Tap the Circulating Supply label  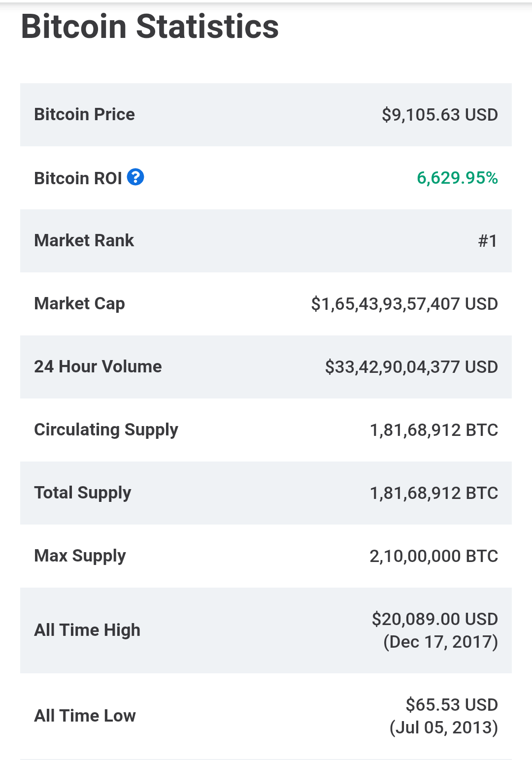(x=106, y=430)
